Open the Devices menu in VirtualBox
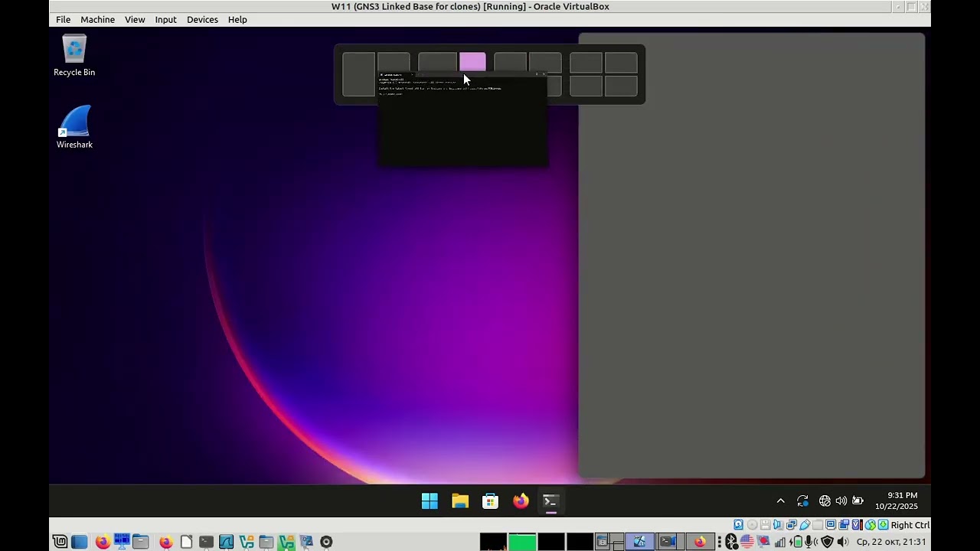 [202, 19]
